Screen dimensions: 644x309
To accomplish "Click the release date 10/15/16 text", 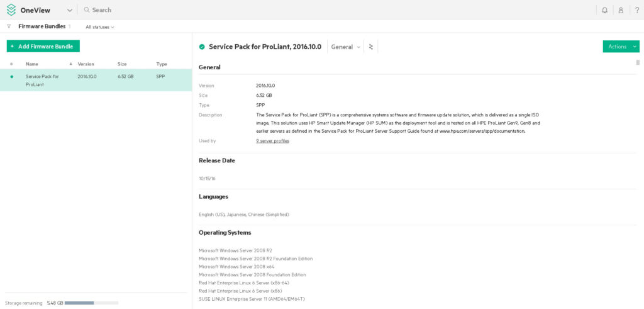I will point(207,179).
